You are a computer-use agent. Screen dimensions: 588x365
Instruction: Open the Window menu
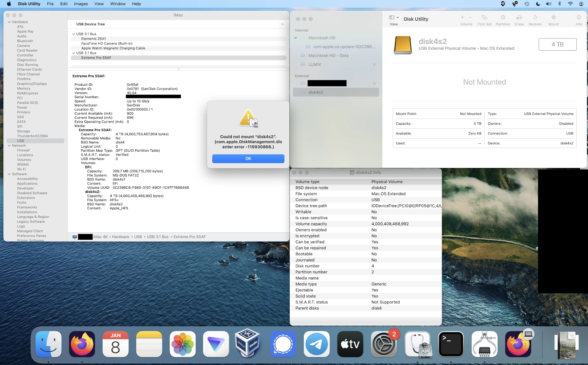pos(118,4)
